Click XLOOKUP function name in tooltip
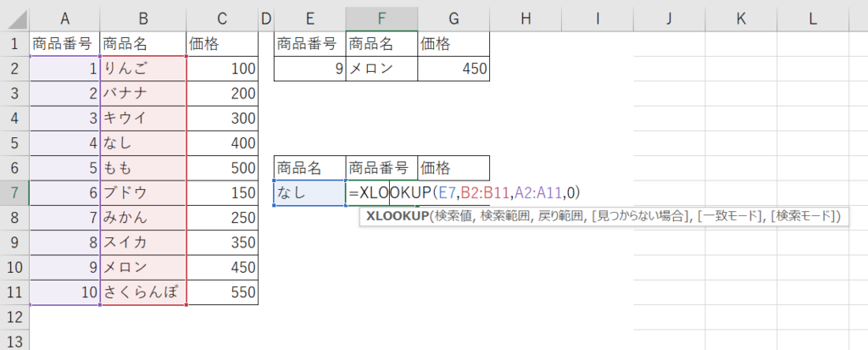 [396, 217]
